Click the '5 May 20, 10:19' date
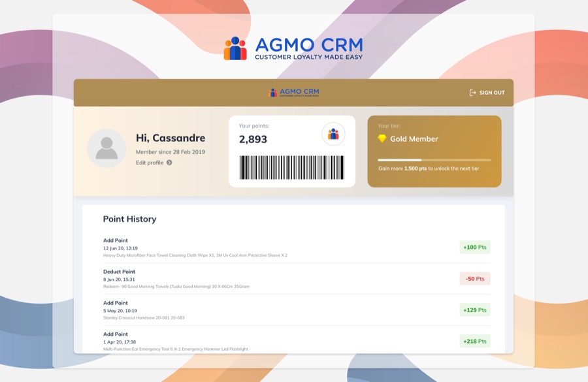Screen dimensions: 588x382 [x=120, y=311]
